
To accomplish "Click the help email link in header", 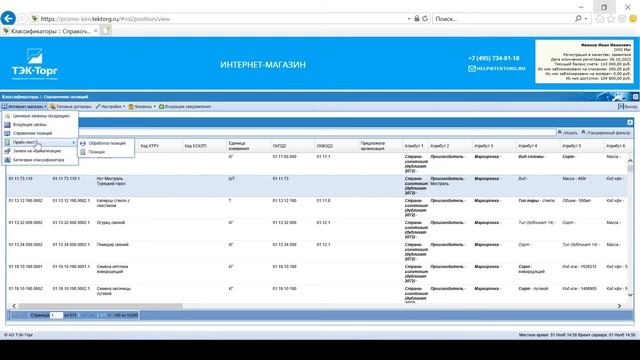I will coord(501,69).
